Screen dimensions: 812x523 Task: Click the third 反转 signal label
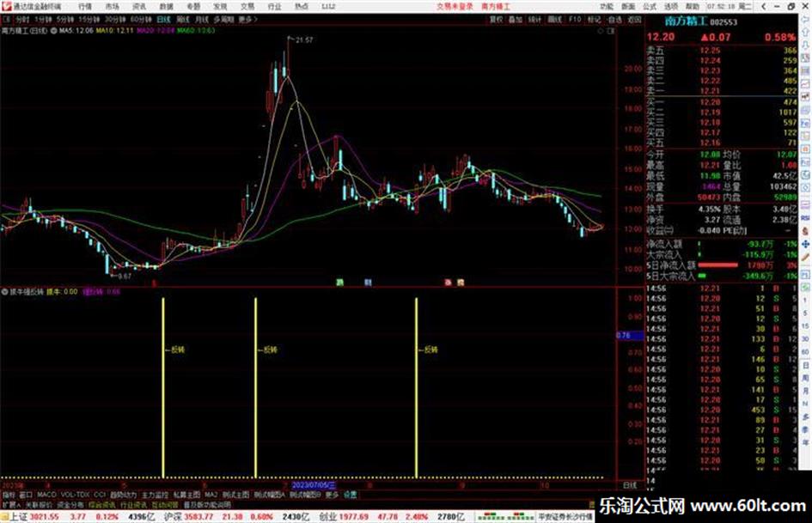[x=430, y=350]
